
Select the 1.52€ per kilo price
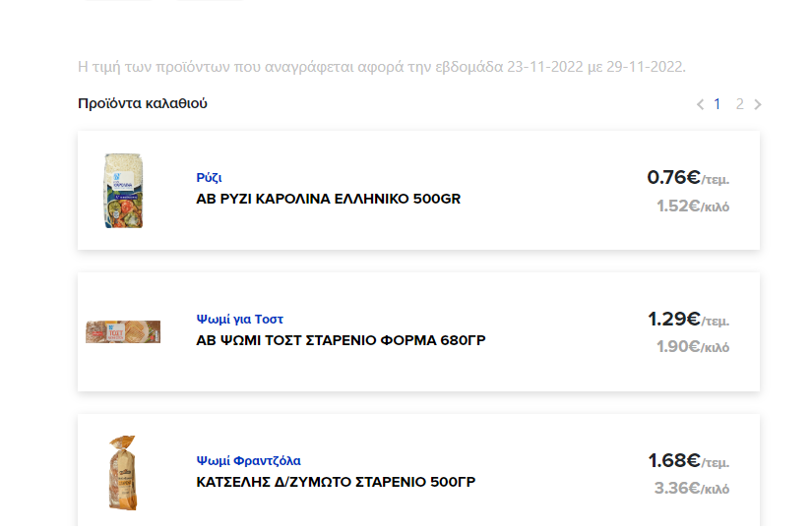693,206
